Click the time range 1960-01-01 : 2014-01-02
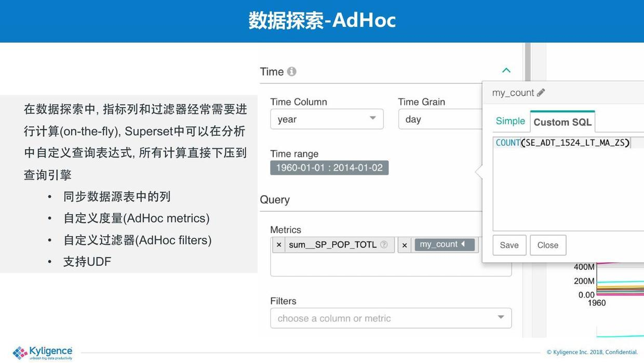The height and width of the screenshot is (363, 644). 329,168
